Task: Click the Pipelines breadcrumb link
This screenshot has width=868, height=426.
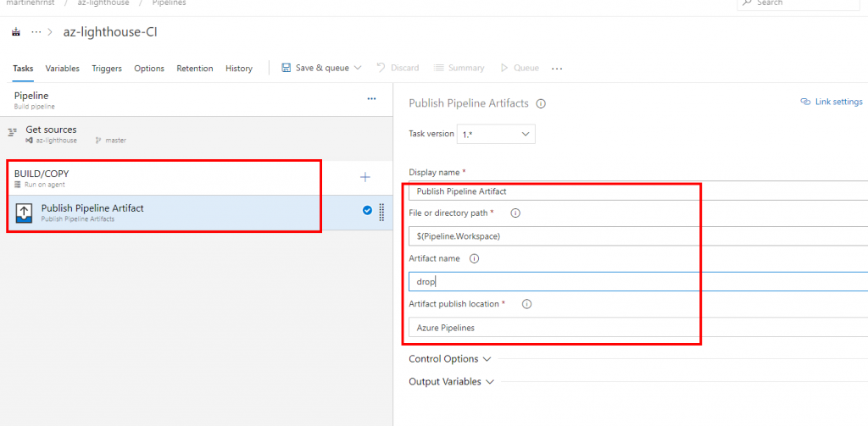Action: coord(169,3)
